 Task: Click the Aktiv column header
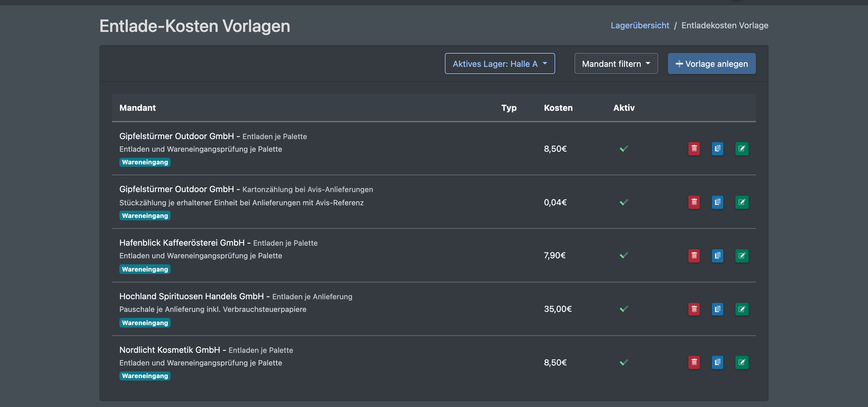coord(624,108)
